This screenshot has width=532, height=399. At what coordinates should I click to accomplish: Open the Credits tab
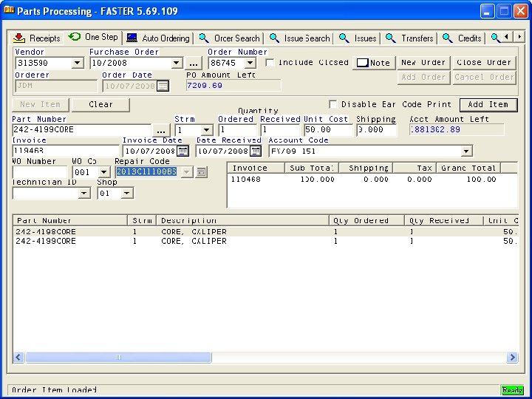click(462, 38)
